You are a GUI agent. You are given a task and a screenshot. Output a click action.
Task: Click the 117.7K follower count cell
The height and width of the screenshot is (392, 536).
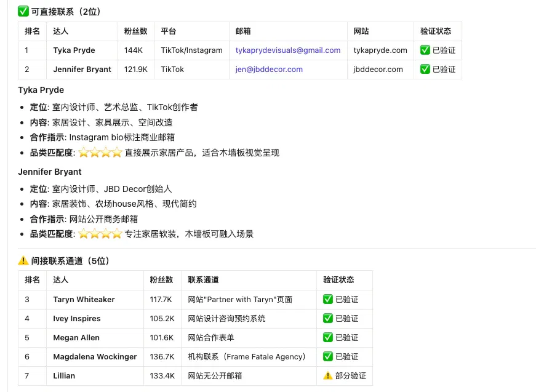coord(161,299)
